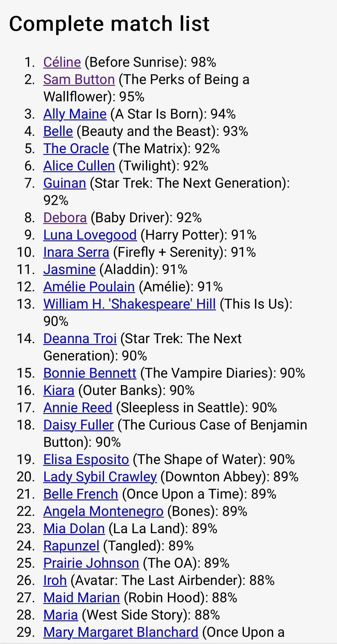
Task: Open the Sam Button link
Action: click(79, 79)
